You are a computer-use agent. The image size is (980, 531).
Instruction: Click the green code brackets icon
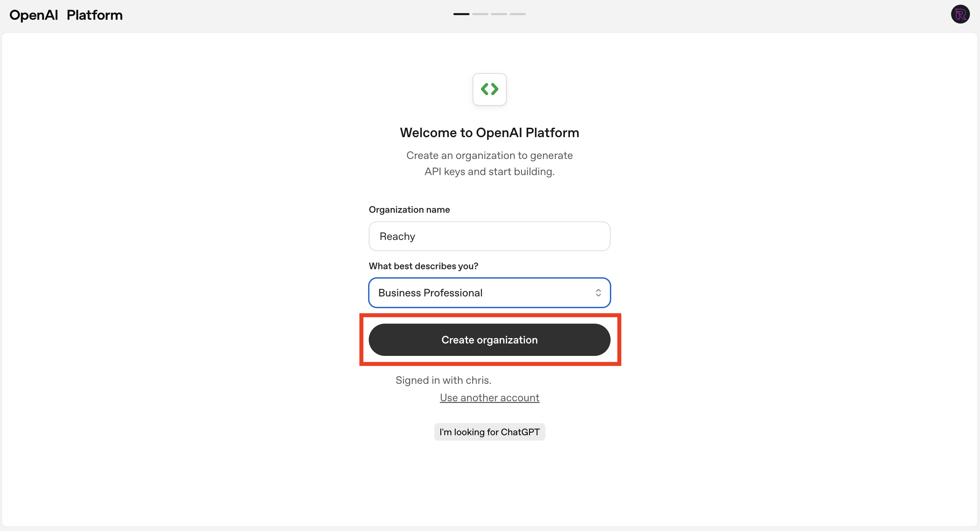click(489, 89)
